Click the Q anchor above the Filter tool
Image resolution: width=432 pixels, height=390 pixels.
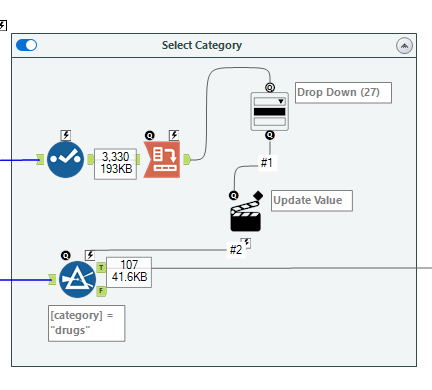coord(66,255)
